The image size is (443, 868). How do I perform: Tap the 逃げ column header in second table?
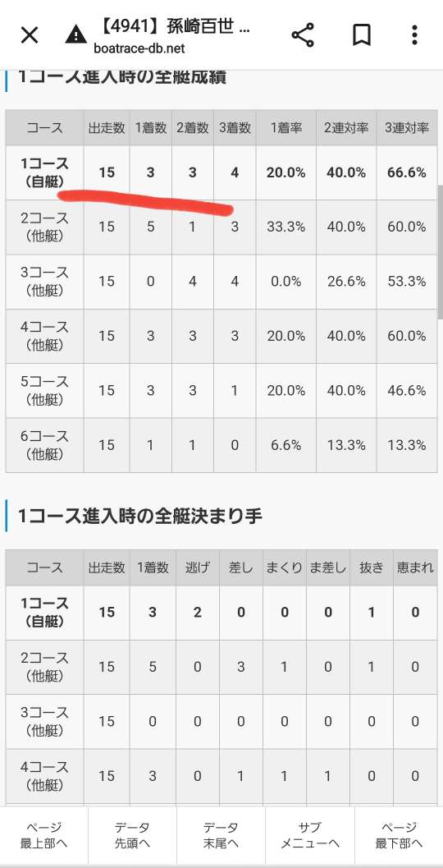(x=198, y=567)
